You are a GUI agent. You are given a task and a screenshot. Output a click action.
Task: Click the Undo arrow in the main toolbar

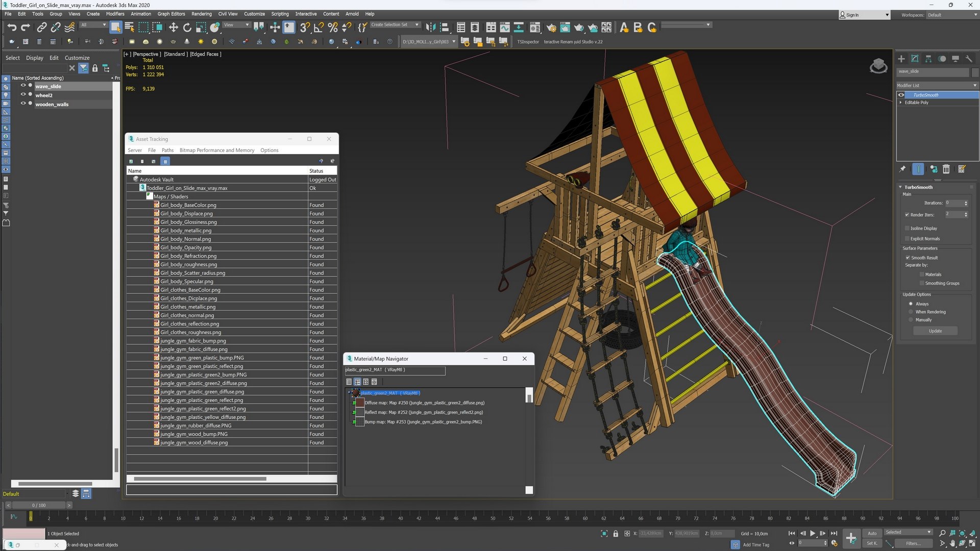pos(11,27)
